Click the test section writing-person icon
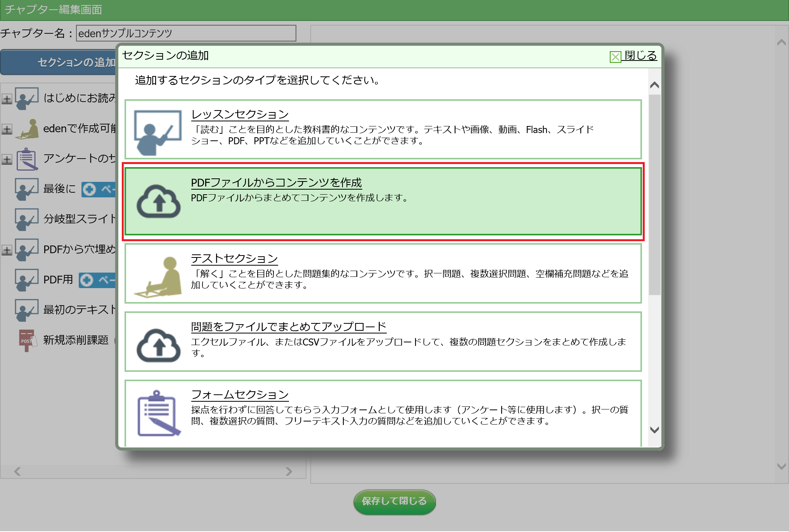789x532 pixels. pos(159,276)
